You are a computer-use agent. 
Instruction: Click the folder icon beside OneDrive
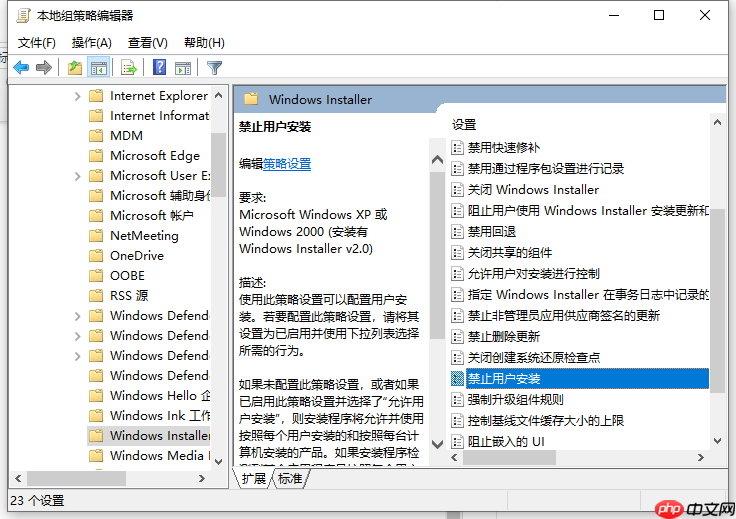pos(96,256)
